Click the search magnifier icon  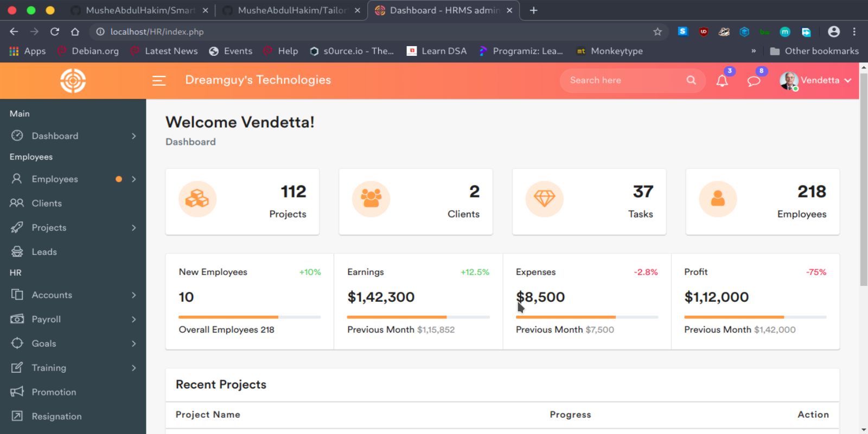pos(691,80)
